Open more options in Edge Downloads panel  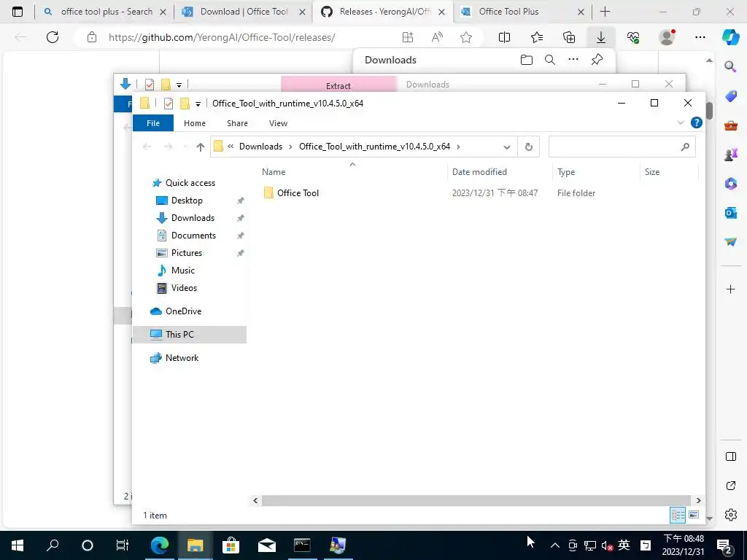pos(573,60)
